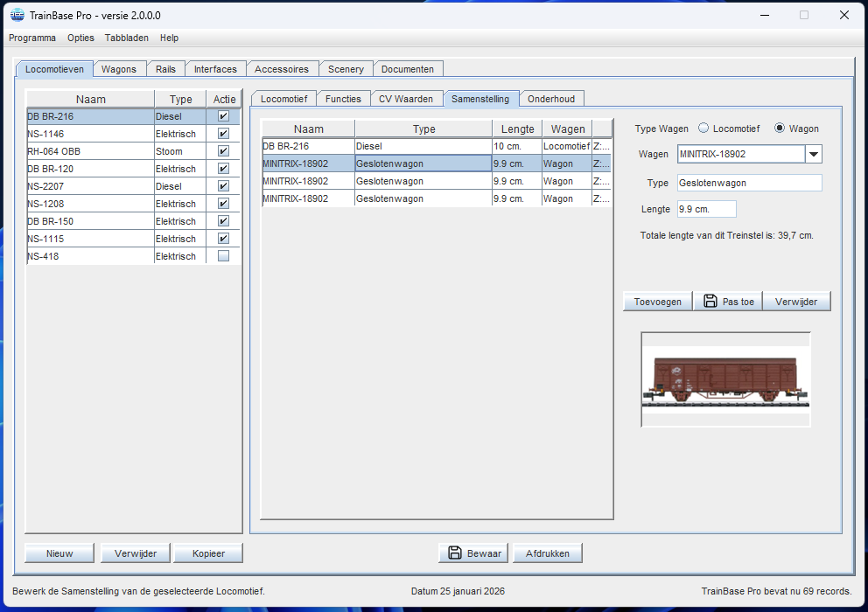
Task: Switch to the Wagons tab
Action: [x=119, y=68]
